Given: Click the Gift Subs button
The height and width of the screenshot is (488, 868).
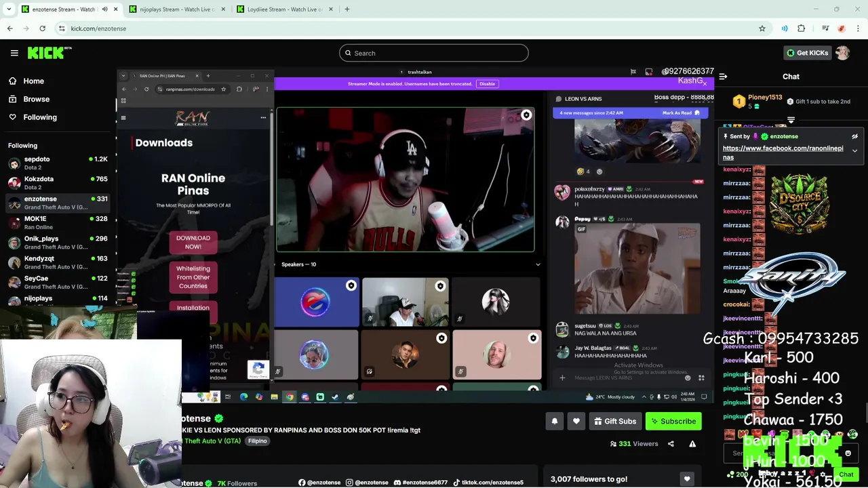Looking at the screenshot, I should click(615, 421).
